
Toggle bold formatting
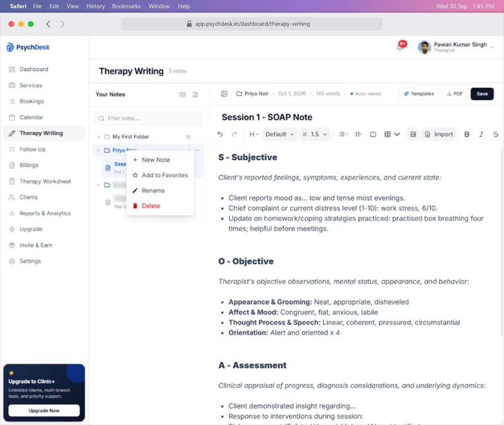(467, 134)
